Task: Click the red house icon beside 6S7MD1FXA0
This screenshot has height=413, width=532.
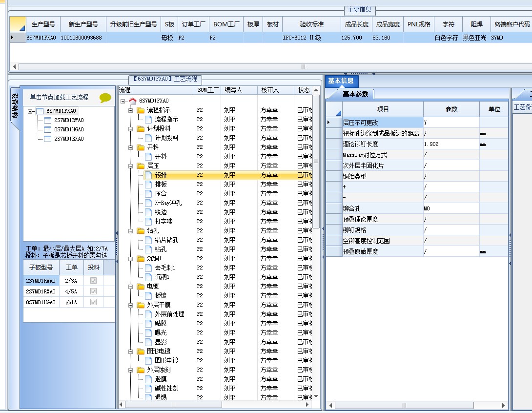Action: [x=133, y=101]
